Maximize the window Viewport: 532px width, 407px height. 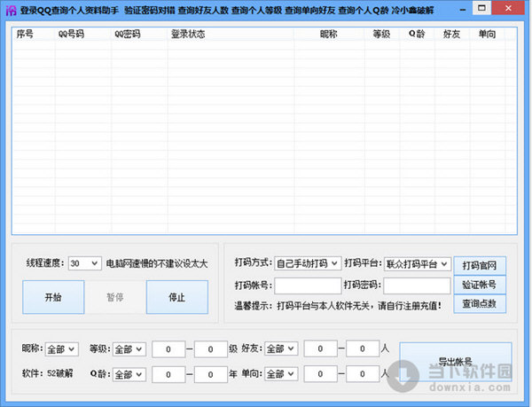pyautogui.click(x=481, y=8)
